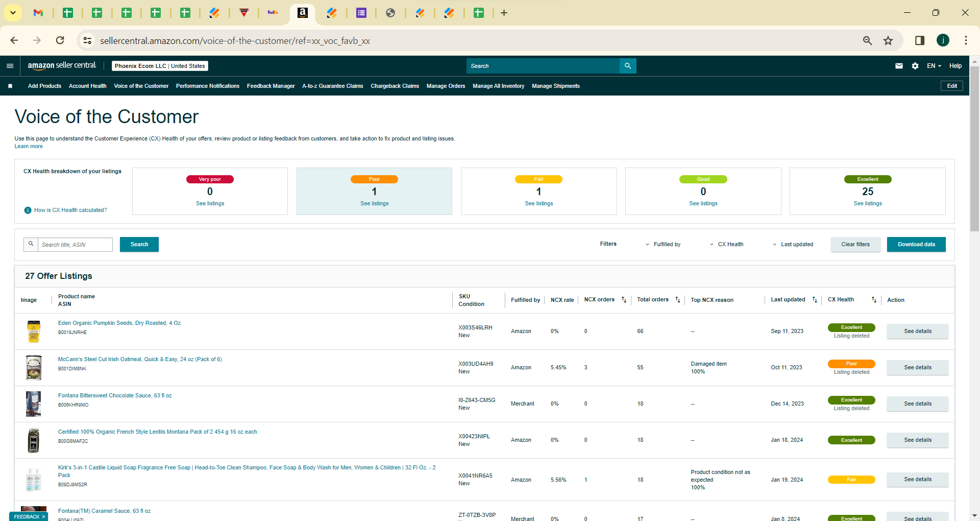This screenshot has height=521, width=980.
Task: See listings under Excellent
Action: click(868, 203)
